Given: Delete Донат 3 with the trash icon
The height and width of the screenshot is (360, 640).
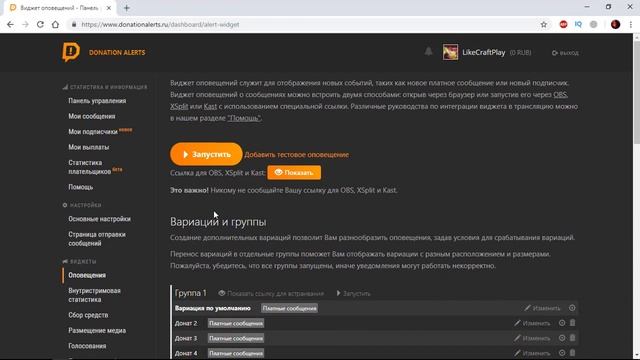Looking at the screenshot, I should (x=573, y=338).
